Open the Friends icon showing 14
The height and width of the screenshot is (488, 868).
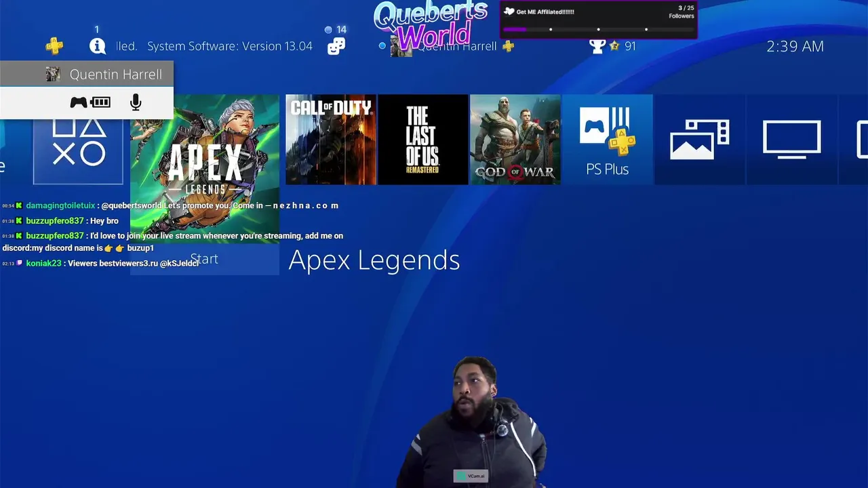(336, 46)
